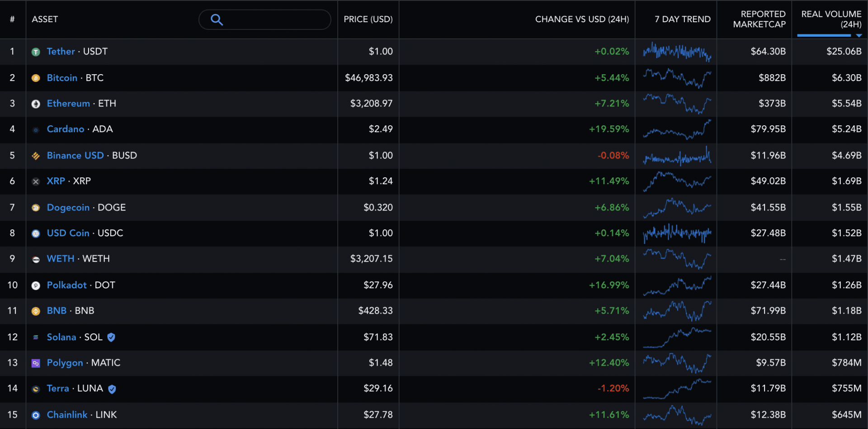Click XRP's 7 day trend sparkline

(x=677, y=181)
